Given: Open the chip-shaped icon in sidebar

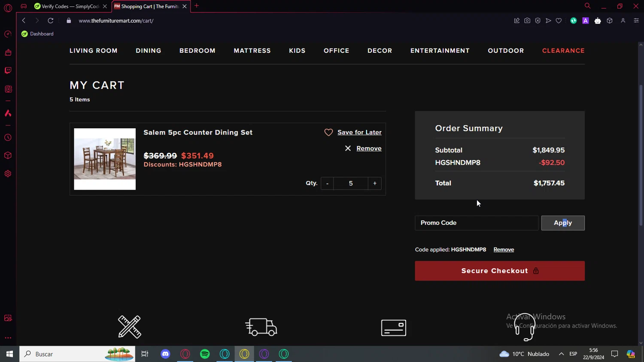Looking at the screenshot, I should tap(8, 89).
